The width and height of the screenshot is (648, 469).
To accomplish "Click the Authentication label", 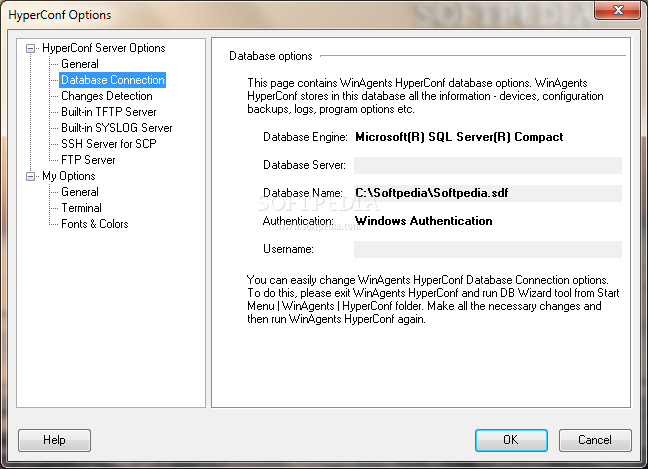I will [298, 221].
